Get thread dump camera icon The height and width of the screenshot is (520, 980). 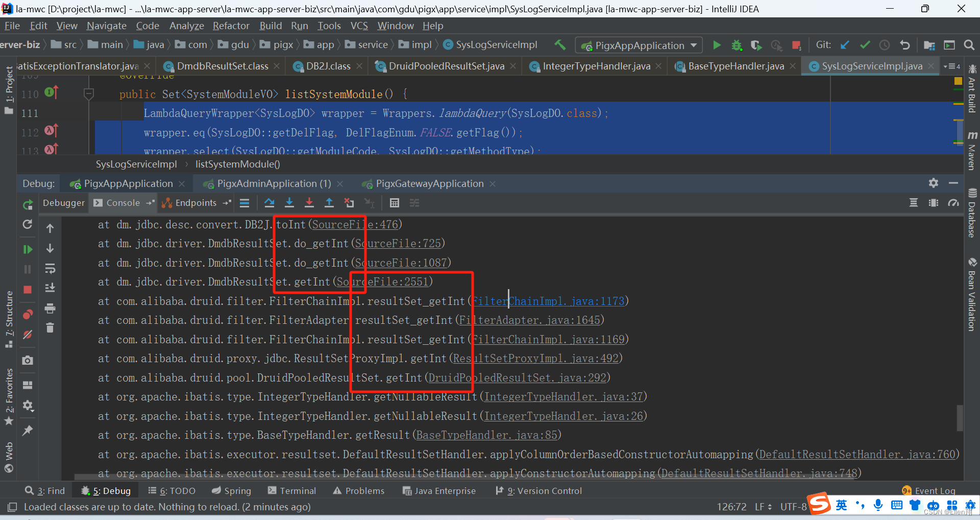pyautogui.click(x=28, y=360)
